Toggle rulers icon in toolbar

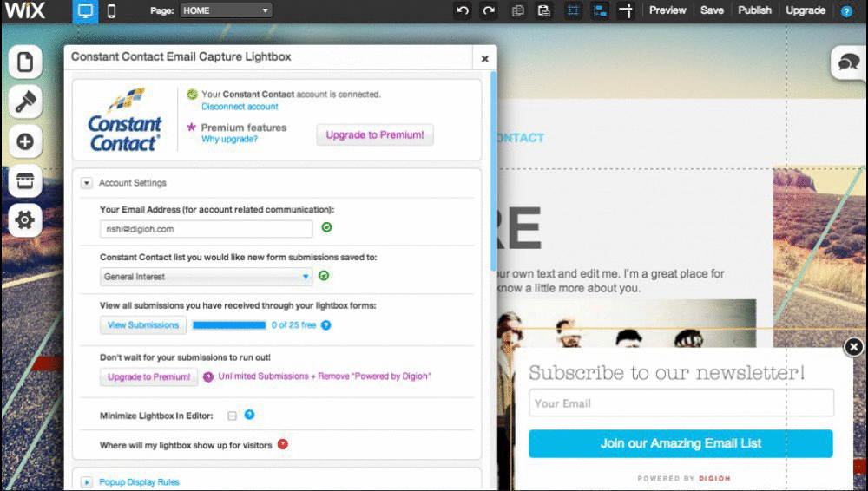coord(626,10)
